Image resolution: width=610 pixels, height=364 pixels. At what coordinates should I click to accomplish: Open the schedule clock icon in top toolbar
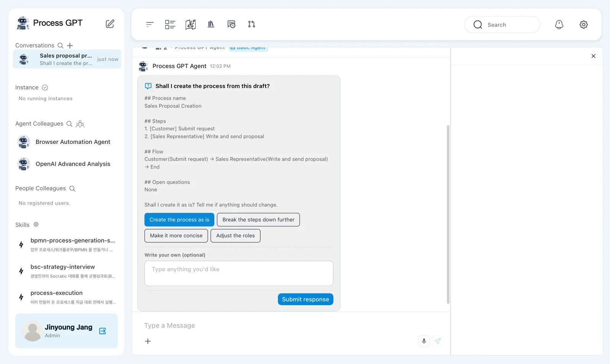coord(231,24)
